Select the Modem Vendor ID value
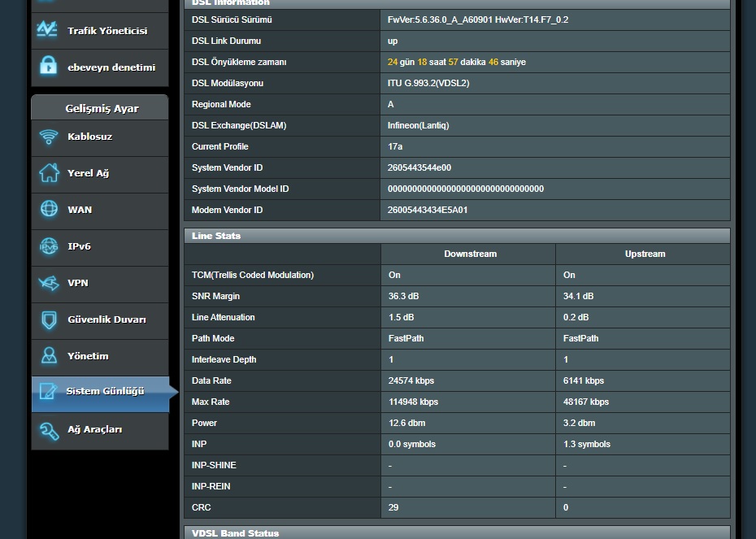Screen dimensions: 756x539 click(x=428, y=210)
